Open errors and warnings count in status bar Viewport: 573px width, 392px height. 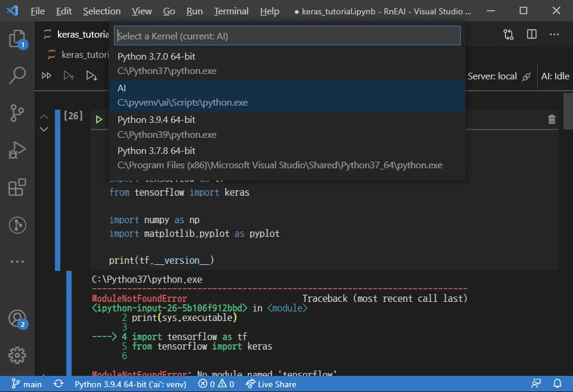pos(216,384)
